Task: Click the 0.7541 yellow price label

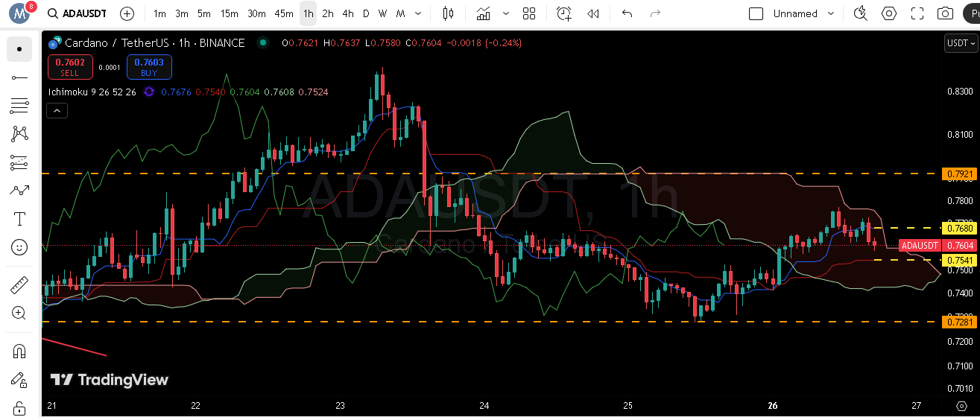Action: [958, 260]
